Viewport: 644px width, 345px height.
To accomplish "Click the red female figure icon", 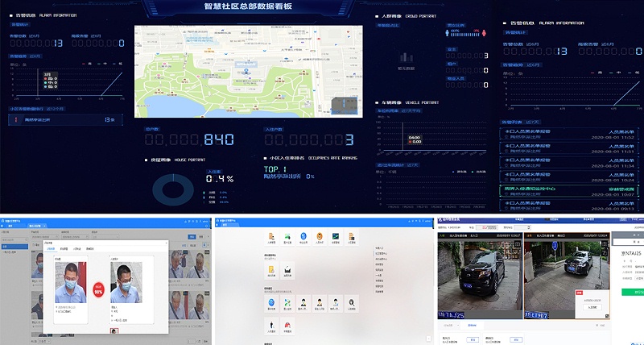I will (485, 33).
